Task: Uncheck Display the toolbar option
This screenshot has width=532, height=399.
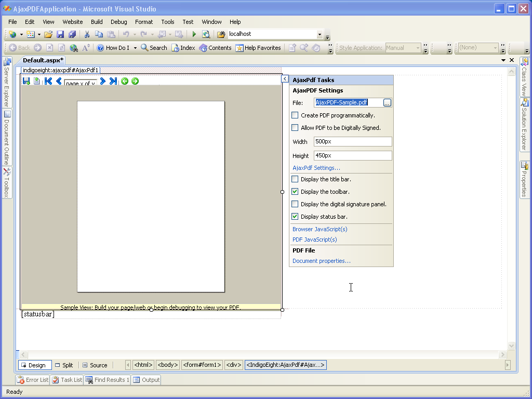Action: (295, 192)
